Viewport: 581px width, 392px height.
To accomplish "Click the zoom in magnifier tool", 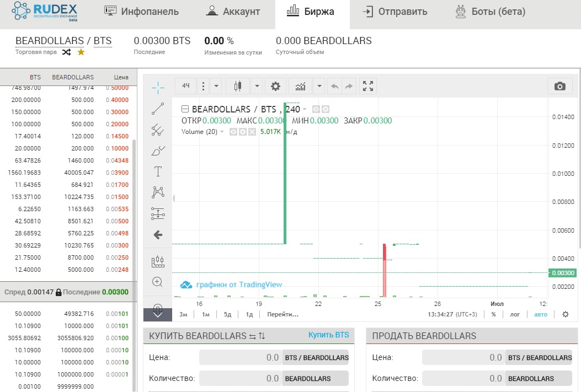I will point(157,282).
